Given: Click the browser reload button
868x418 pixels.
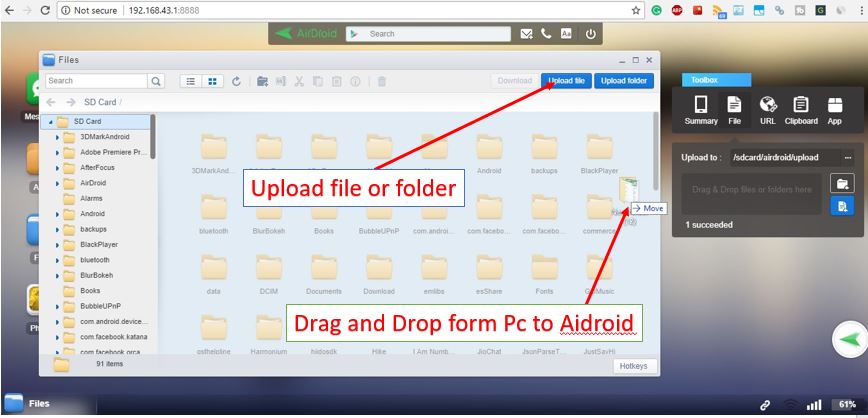Looking at the screenshot, I should 46,10.
